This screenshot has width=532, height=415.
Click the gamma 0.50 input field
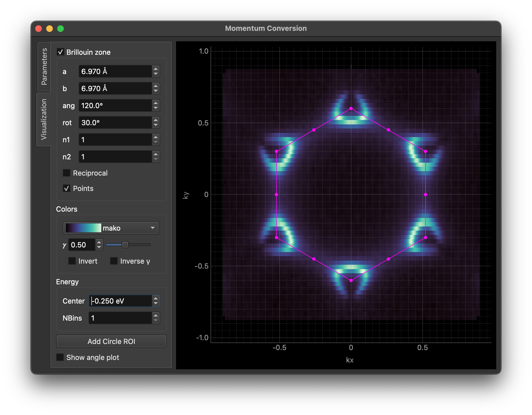[82, 245]
